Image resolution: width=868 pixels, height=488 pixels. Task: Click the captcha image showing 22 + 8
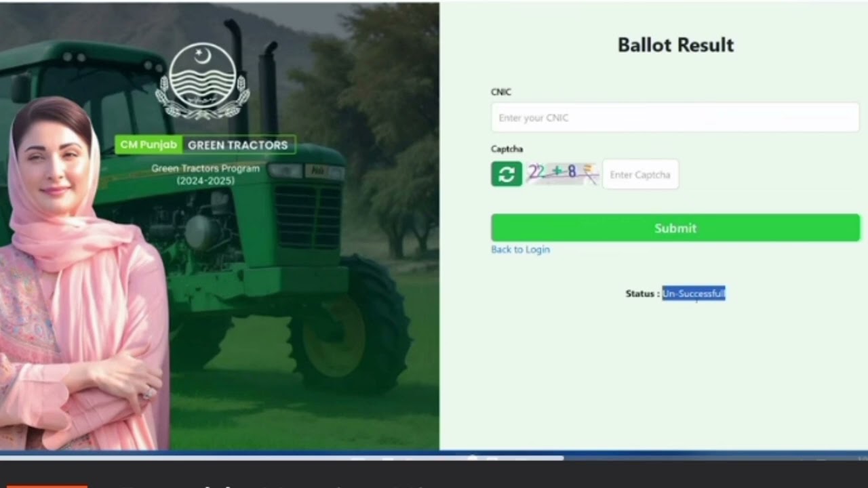[562, 174]
